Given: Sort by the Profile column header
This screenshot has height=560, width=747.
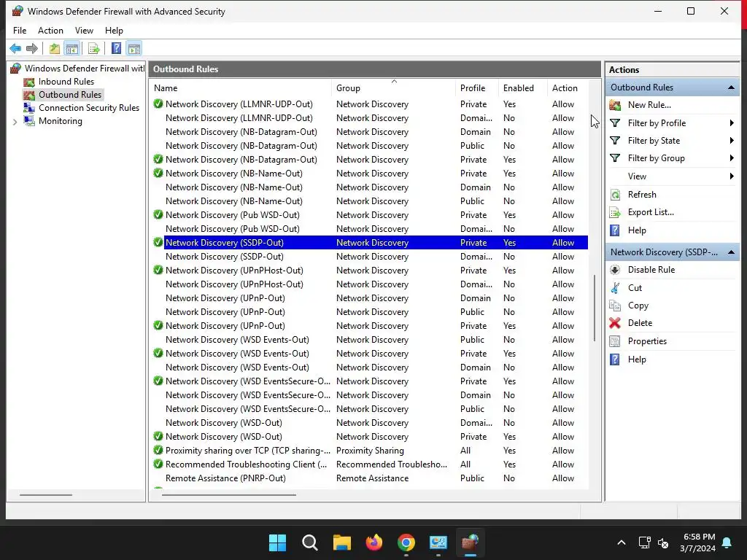Looking at the screenshot, I should pyautogui.click(x=476, y=88).
